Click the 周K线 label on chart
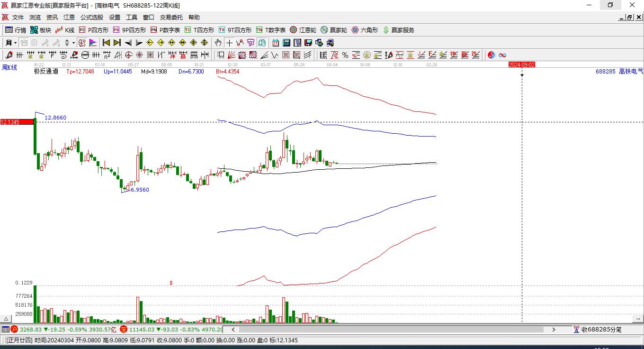The height and width of the screenshot is (349, 644). click(9, 67)
